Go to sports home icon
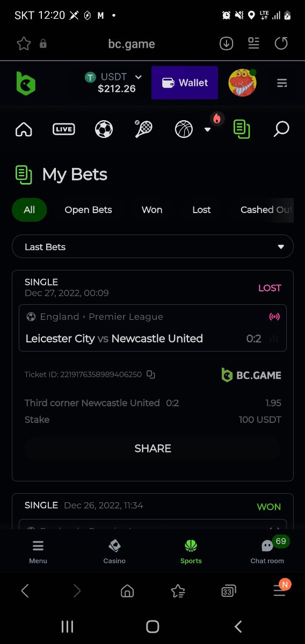The image size is (305, 644). pos(24,129)
